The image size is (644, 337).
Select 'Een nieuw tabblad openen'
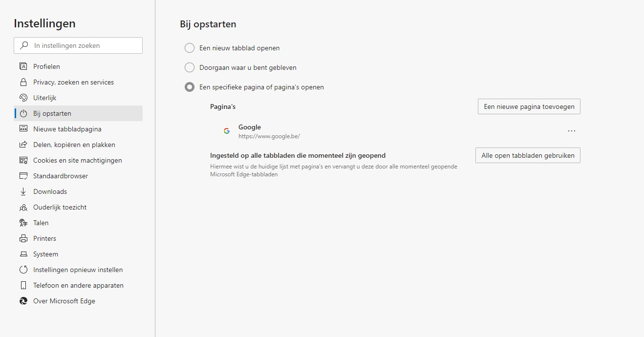[x=190, y=48]
